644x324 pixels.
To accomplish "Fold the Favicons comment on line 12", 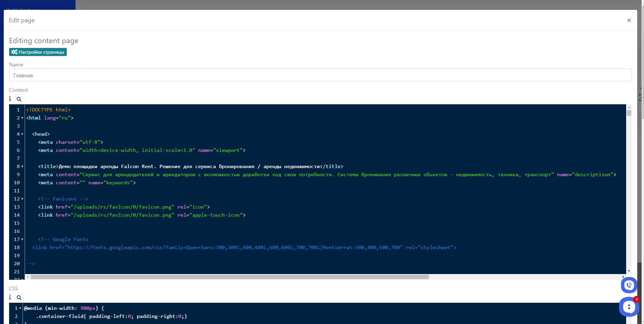I will (22, 199).
